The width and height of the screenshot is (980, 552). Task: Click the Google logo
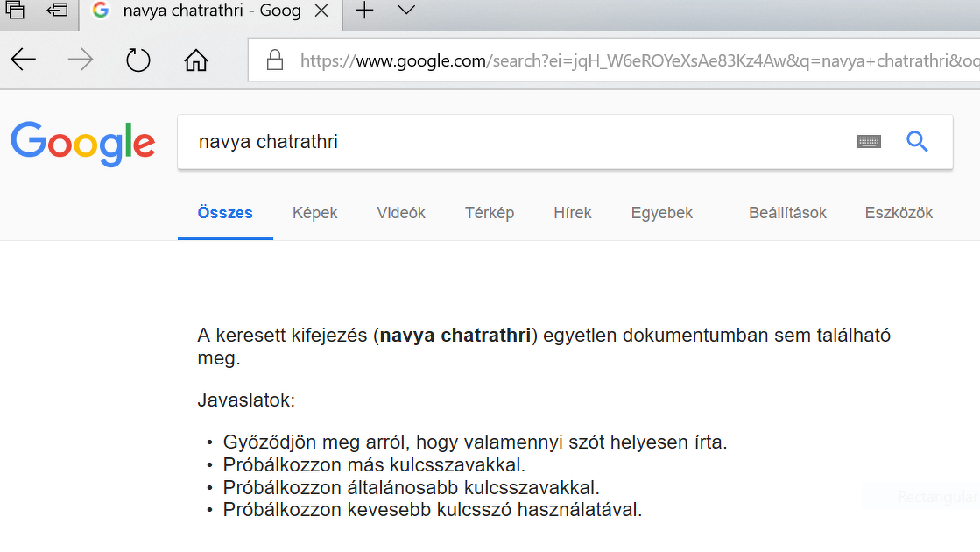tap(83, 143)
